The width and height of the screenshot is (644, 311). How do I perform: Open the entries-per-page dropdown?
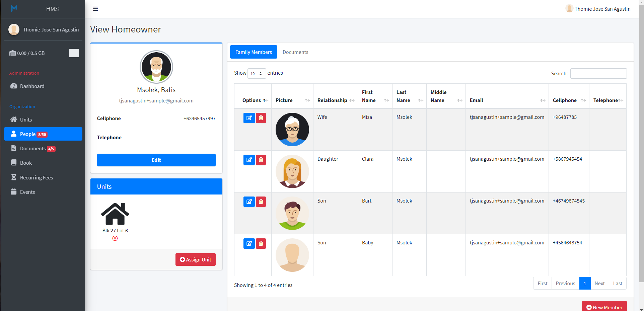[x=257, y=73]
